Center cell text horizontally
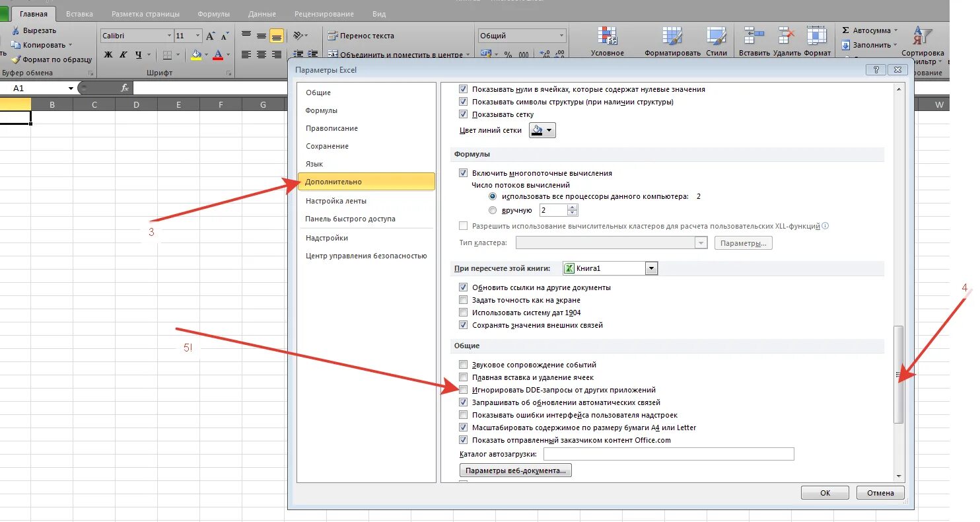The height and width of the screenshot is (522, 980). 262,55
